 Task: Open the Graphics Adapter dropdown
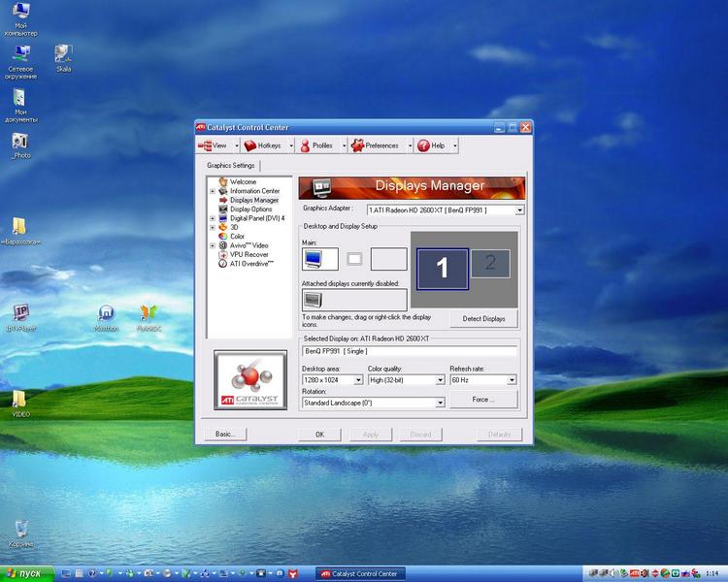coord(519,210)
